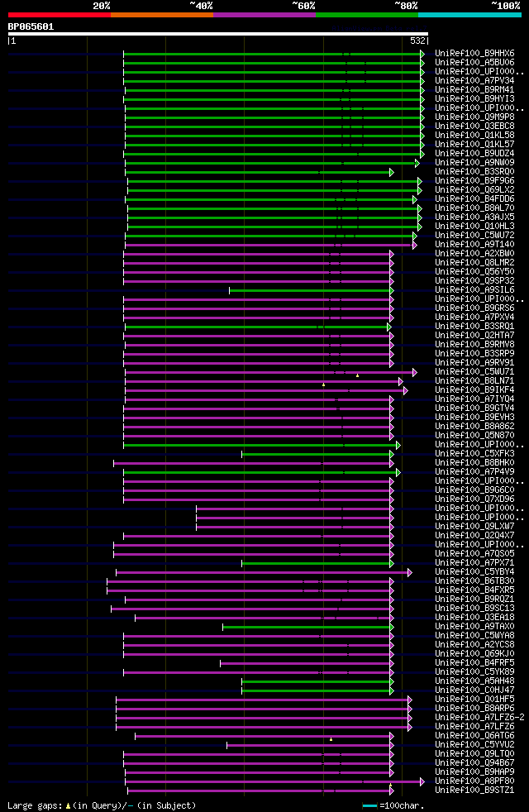This screenshot has height=812, width=529.
Task: Select the BP065601 query label
Action: click(31, 26)
